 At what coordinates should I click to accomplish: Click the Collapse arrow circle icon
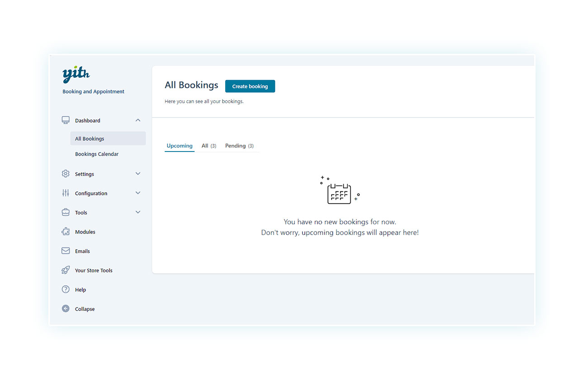[x=66, y=309]
